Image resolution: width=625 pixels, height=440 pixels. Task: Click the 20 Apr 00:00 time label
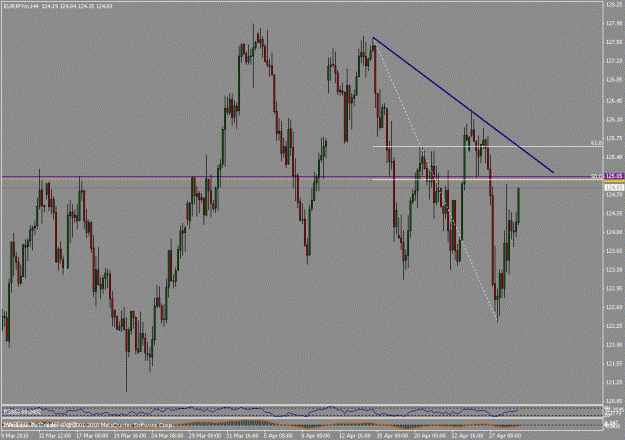pyautogui.click(x=430, y=436)
